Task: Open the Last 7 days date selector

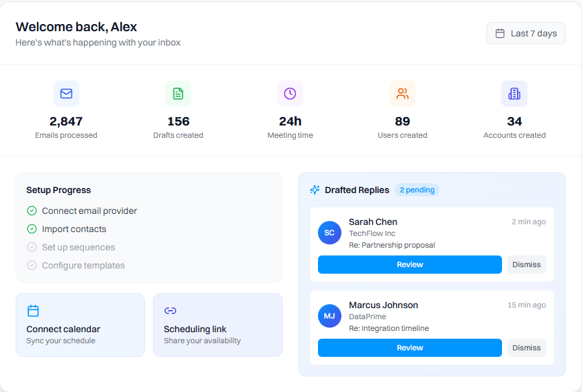Action: pyautogui.click(x=525, y=33)
